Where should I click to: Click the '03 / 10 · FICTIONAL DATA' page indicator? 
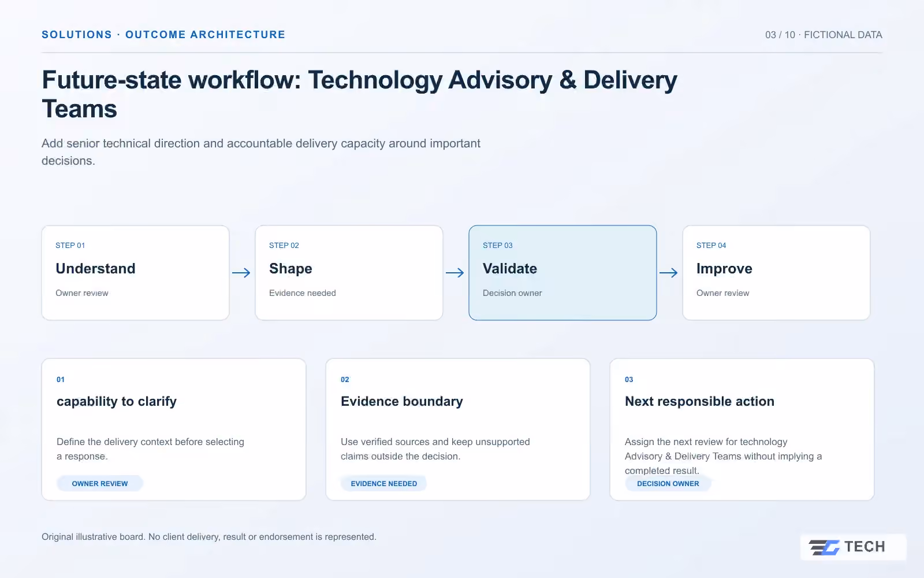click(x=824, y=35)
